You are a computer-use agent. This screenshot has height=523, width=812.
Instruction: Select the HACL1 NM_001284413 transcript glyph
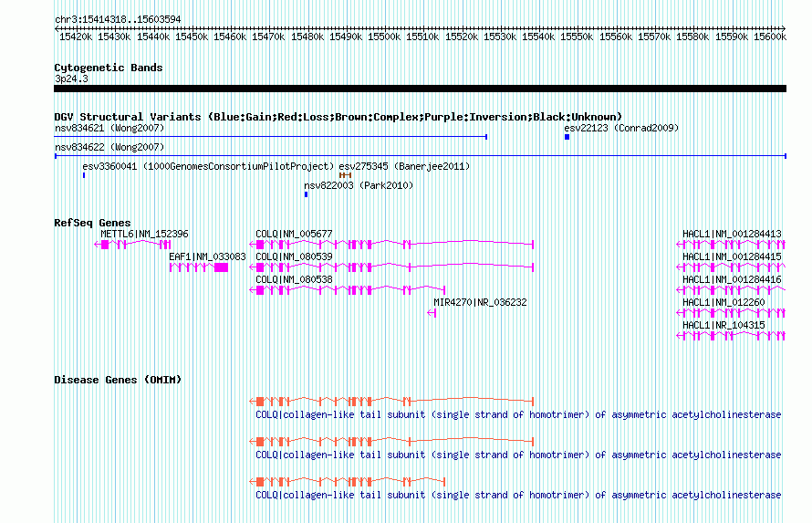tap(731, 245)
